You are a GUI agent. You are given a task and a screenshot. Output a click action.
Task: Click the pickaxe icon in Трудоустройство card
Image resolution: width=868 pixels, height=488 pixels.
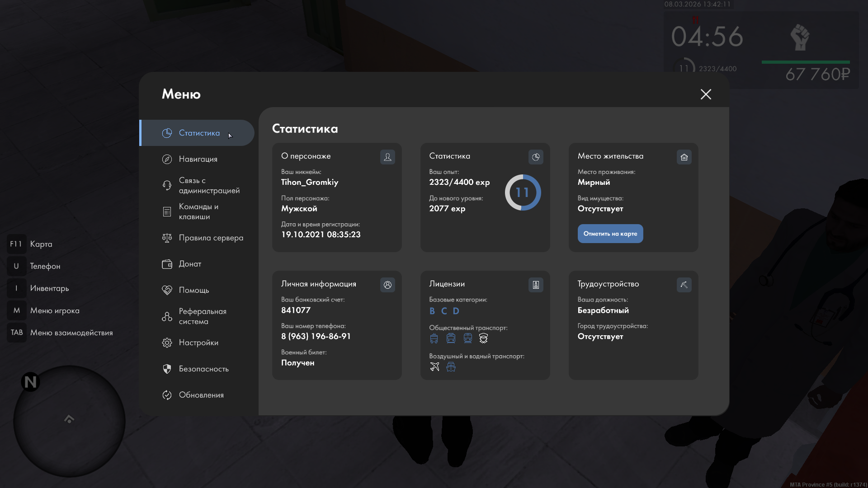click(684, 285)
